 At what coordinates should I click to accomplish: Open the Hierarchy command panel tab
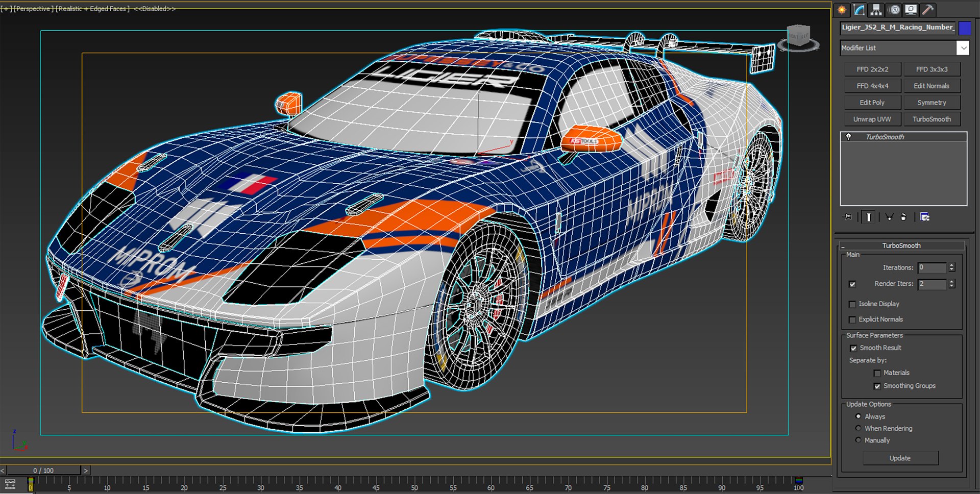[876, 10]
